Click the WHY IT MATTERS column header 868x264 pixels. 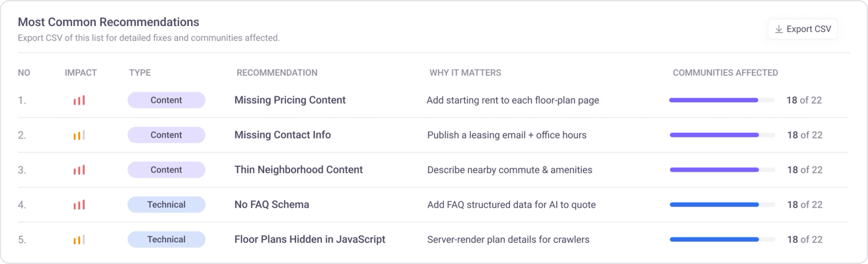pos(465,73)
